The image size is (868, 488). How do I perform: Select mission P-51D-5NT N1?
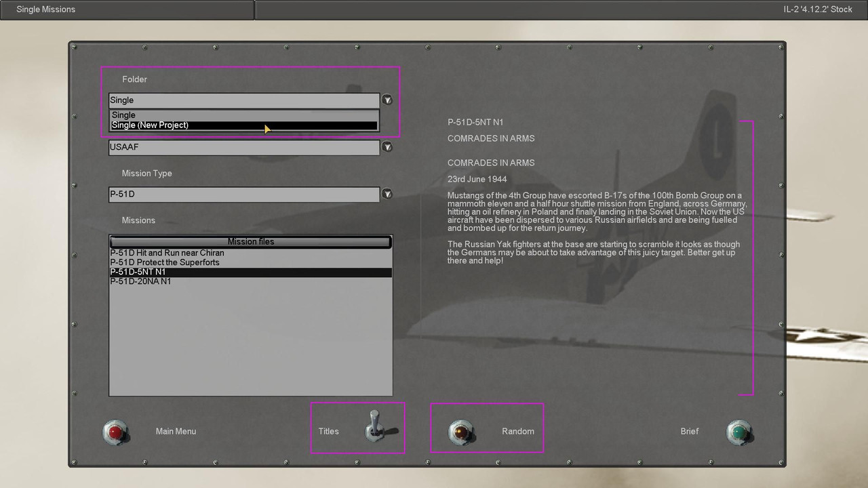point(251,272)
